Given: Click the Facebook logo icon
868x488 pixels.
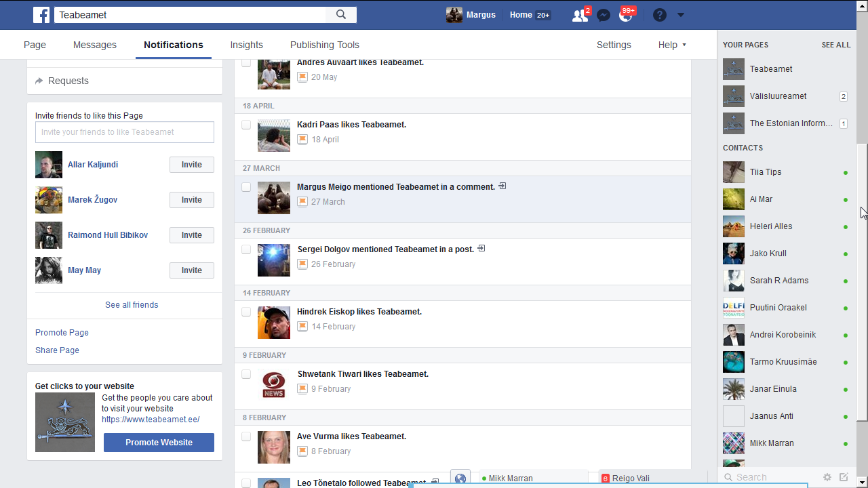Looking at the screenshot, I should point(41,15).
